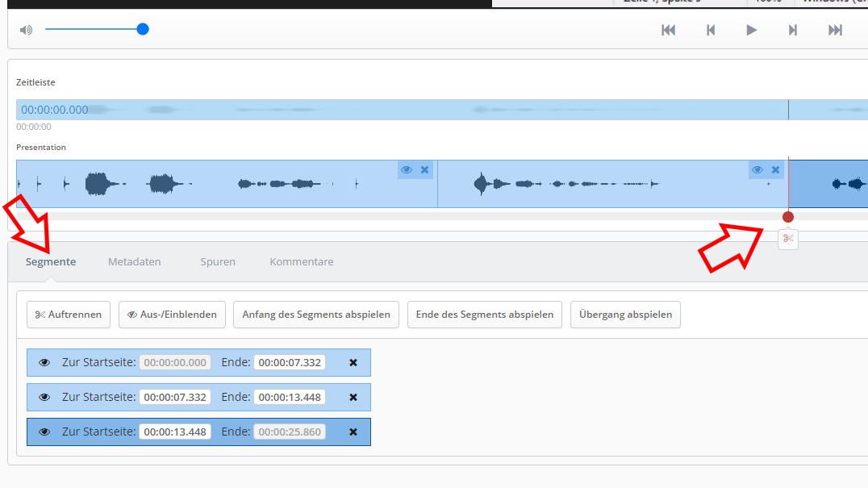
Task: Toggle eye icon on second waveform segment
Action: pos(757,169)
